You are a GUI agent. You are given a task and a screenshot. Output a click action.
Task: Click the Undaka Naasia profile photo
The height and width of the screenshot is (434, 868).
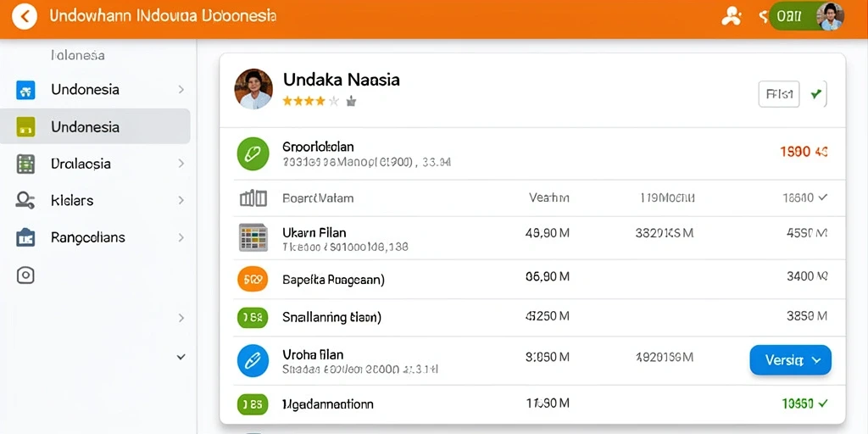coord(253,88)
